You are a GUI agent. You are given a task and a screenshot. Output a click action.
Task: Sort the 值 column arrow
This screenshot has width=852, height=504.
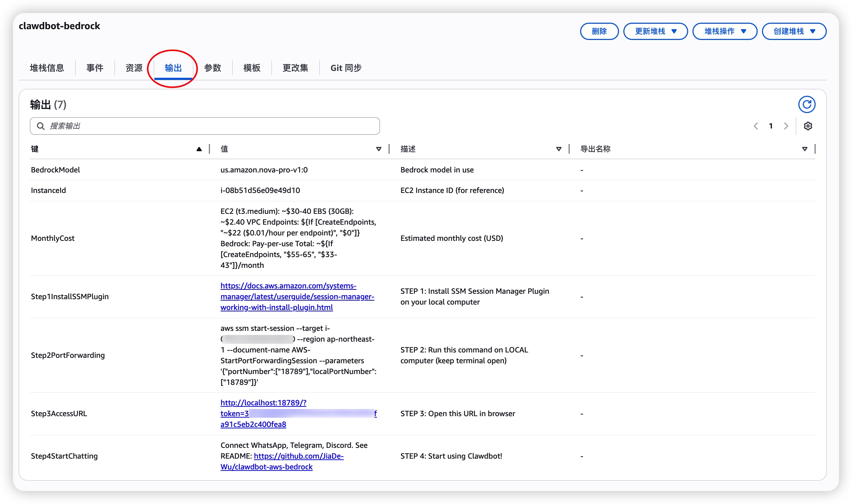click(x=378, y=149)
